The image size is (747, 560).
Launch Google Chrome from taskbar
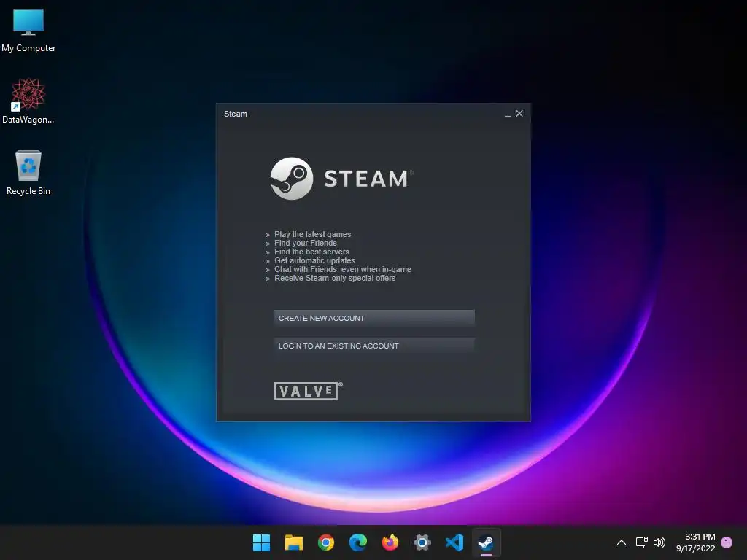pyautogui.click(x=326, y=542)
